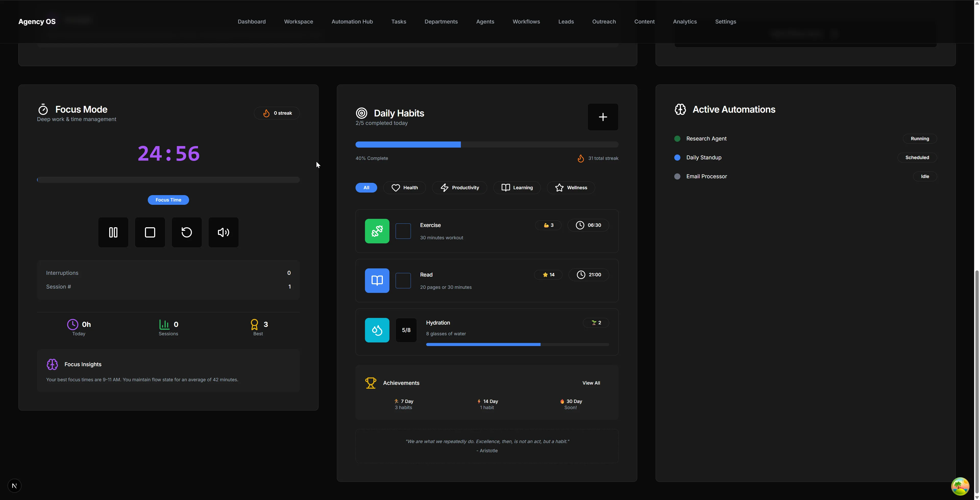The width and height of the screenshot is (980, 500).
Task: Open Analytics in the navigation bar
Action: pyautogui.click(x=685, y=22)
